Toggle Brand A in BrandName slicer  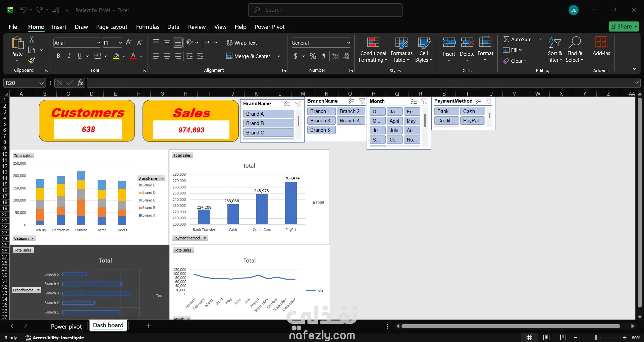[268, 114]
